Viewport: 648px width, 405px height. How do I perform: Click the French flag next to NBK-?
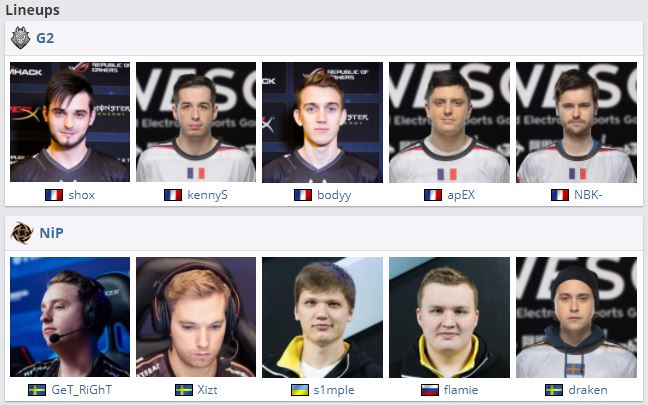coord(560,195)
